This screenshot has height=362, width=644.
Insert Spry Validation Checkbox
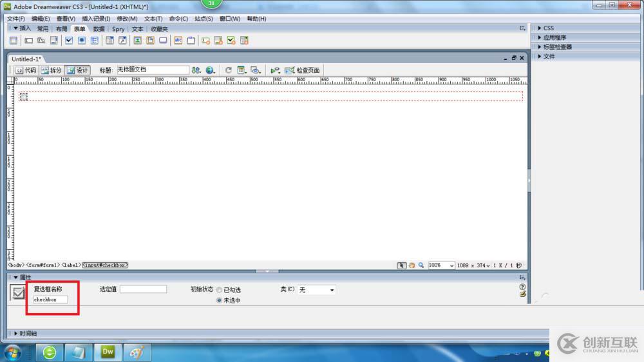pos(231,41)
